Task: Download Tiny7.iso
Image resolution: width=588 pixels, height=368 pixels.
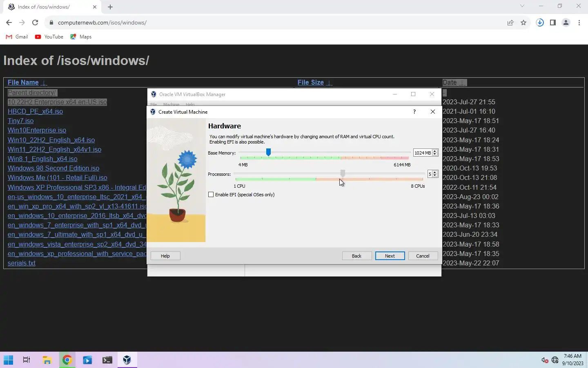Action: [x=21, y=121]
